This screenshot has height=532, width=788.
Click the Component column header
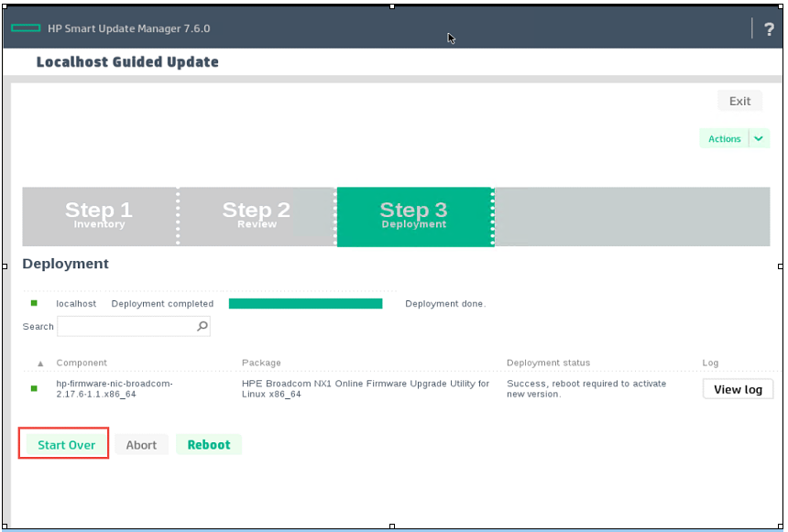pos(82,363)
